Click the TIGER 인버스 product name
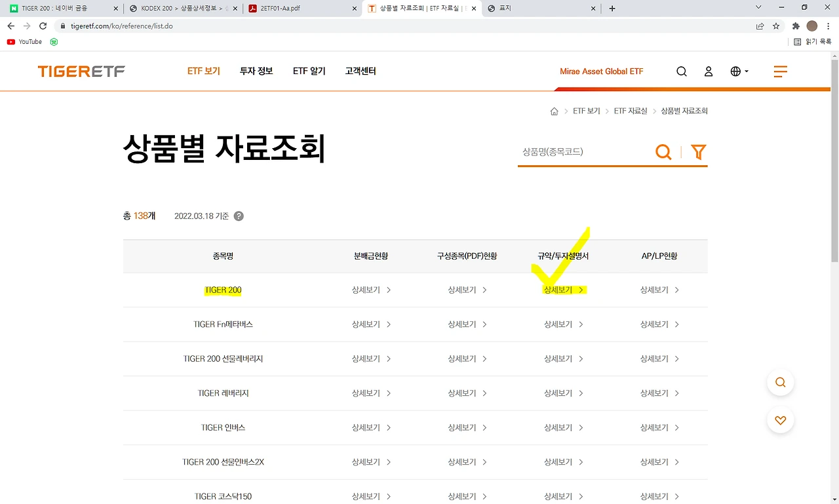The height and width of the screenshot is (504, 839). pos(223,427)
